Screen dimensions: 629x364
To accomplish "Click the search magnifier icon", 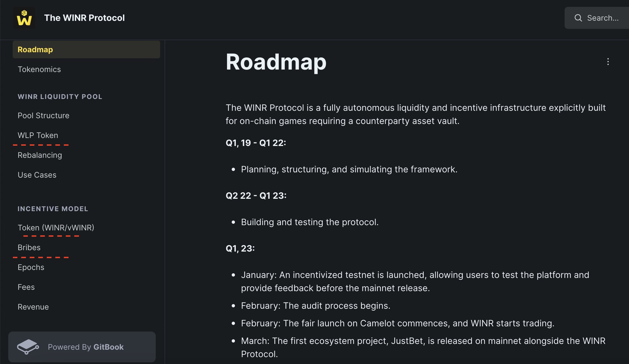I will click(x=578, y=18).
